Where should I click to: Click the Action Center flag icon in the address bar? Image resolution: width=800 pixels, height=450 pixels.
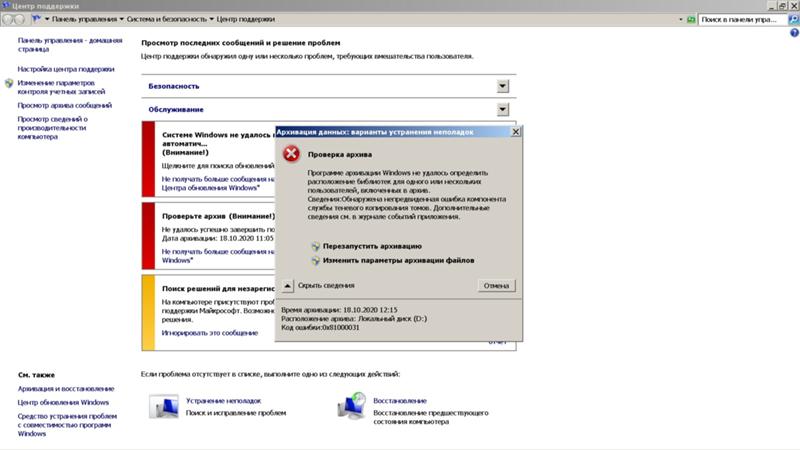[x=36, y=19]
